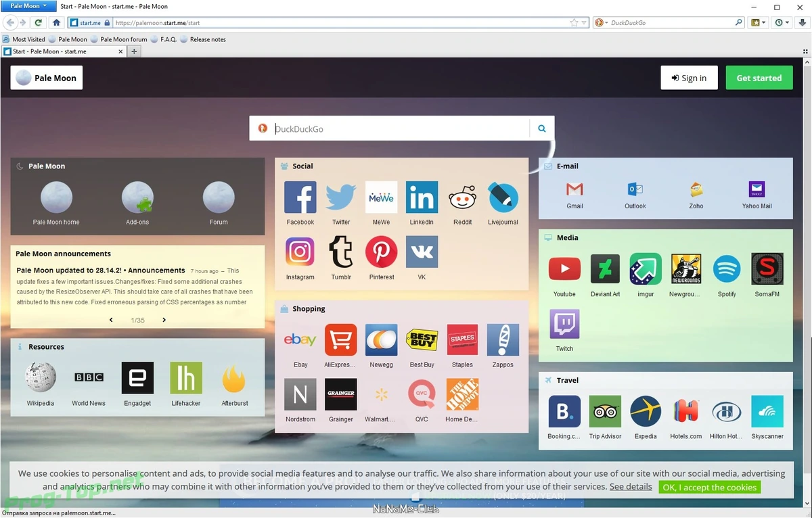
Task: Open the Spotify icon
Action: point(727,269)
